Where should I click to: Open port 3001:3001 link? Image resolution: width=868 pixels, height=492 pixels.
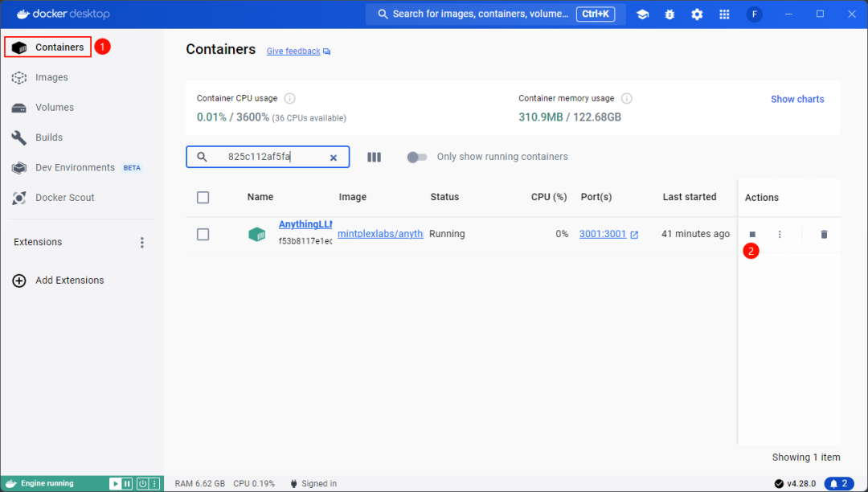pos(603,234)
